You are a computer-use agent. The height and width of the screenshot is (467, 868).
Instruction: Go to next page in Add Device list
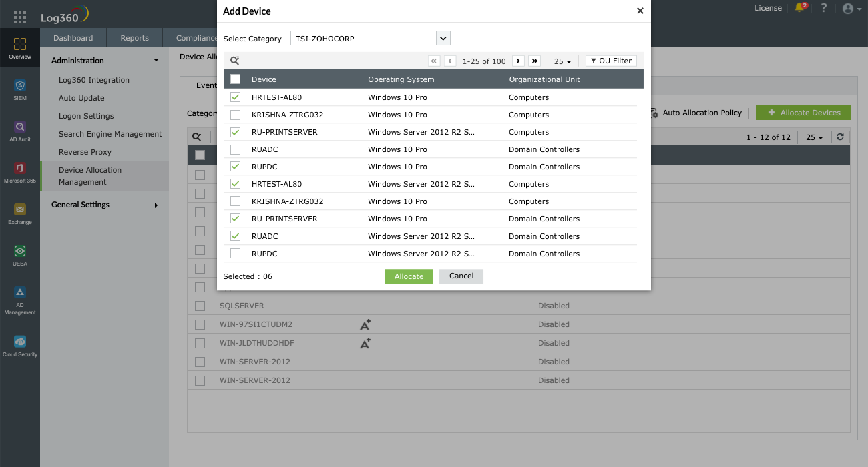click(x=518, y=61)
